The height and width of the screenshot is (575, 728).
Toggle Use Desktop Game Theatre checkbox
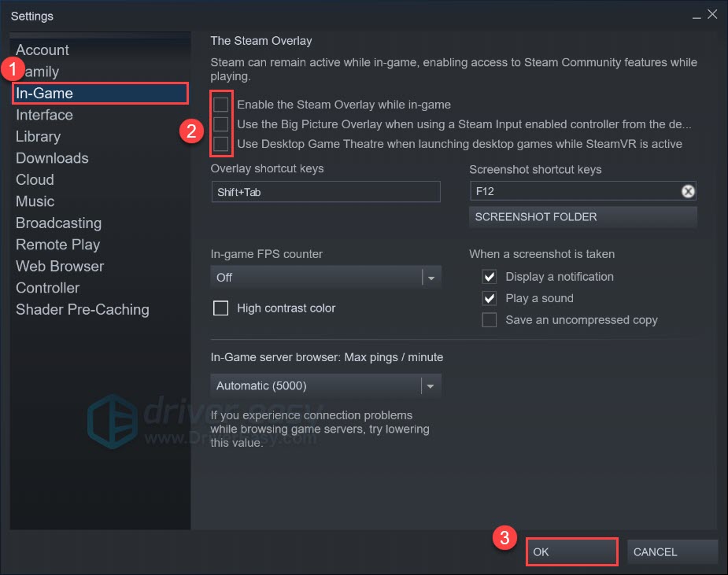[221, 144]
